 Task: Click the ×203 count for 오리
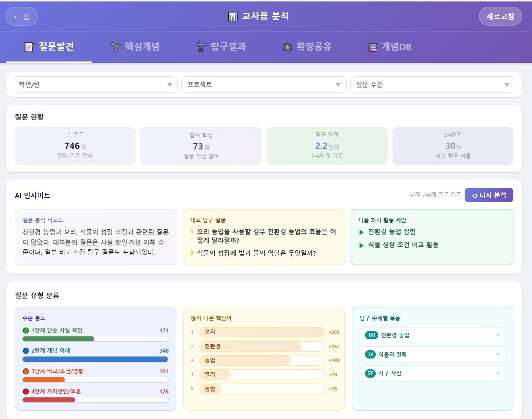[334, 332]
